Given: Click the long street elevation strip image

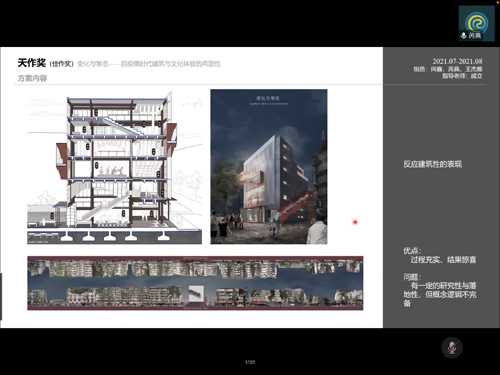Looking at the screenshot, I should pos(195,283).
